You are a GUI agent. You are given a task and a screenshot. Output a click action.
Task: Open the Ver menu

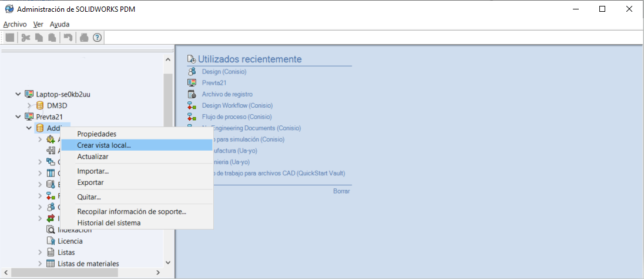point(38,24)
